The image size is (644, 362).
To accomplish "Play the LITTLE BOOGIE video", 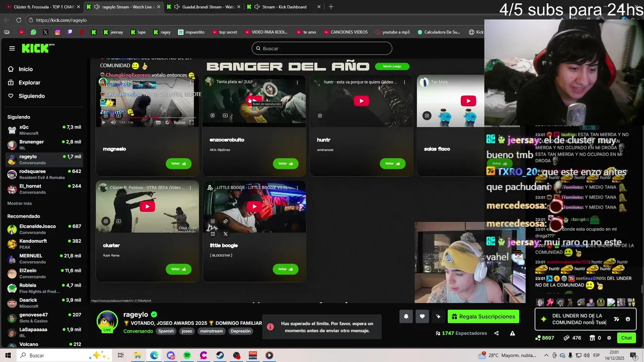I will (254, 207).
